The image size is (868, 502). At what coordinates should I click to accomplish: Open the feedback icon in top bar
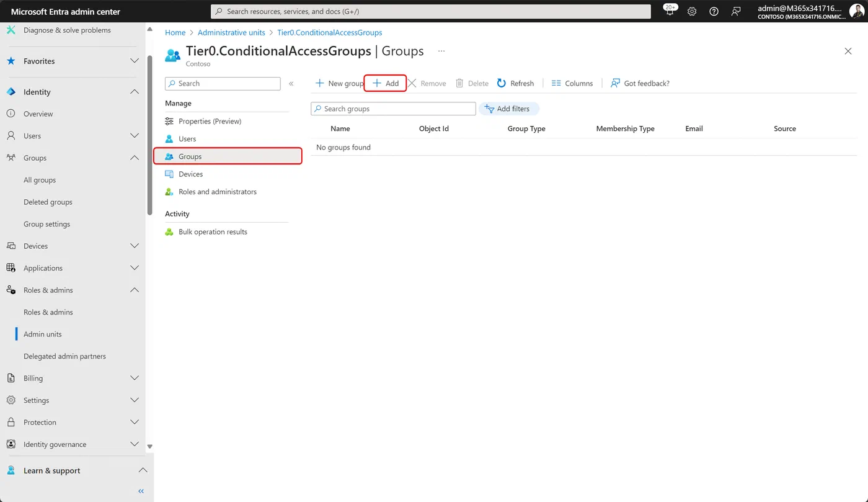[x=736, y=11]
